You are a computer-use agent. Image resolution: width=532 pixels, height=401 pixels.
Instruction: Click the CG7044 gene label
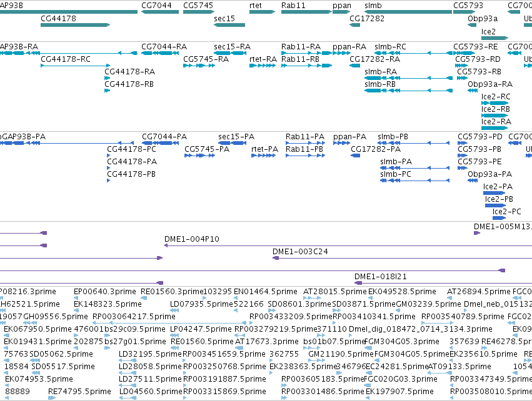point(156,6)
